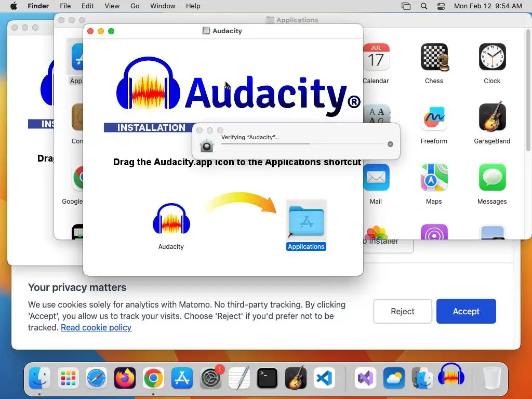Select Google Chrome in Applications window
The width and height of the screenshot is (532, 399).
[78, 178]
